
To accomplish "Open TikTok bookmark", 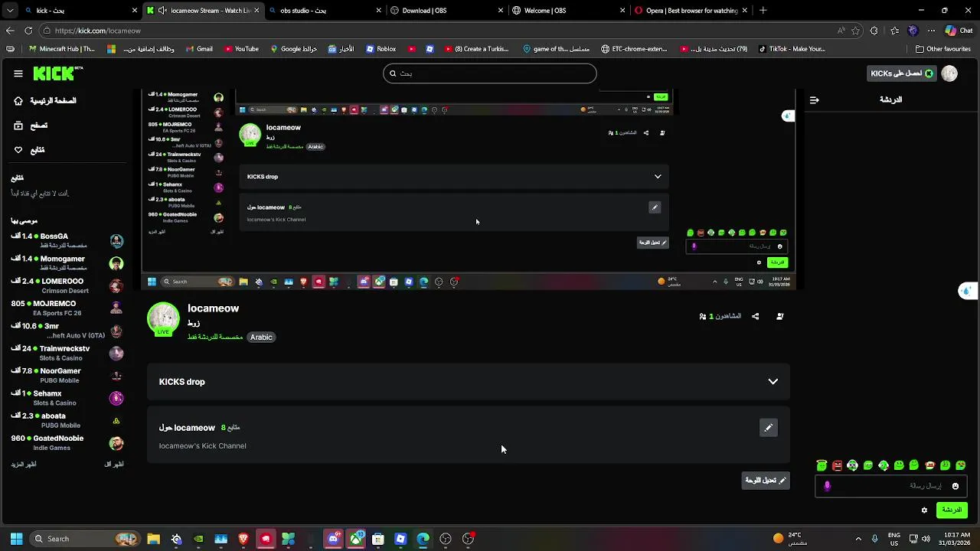I will [x=792, y=49].
